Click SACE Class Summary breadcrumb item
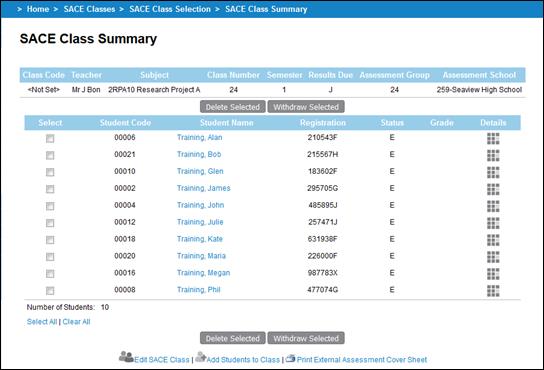544x370 pixels. (266, 9)
